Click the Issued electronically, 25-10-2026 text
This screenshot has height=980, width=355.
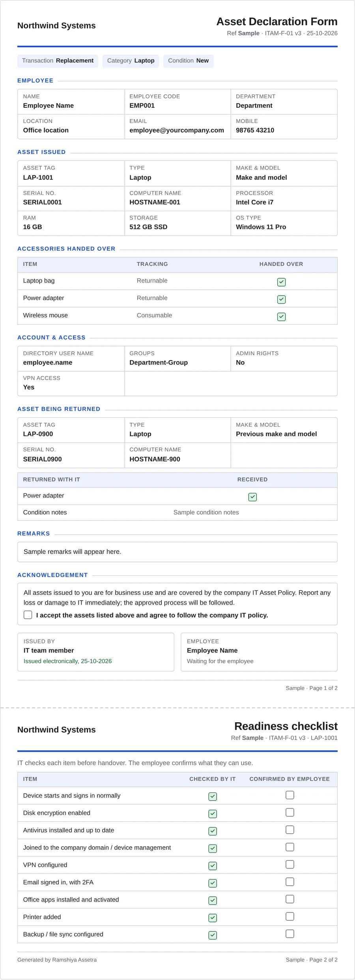tap(67, 661)
